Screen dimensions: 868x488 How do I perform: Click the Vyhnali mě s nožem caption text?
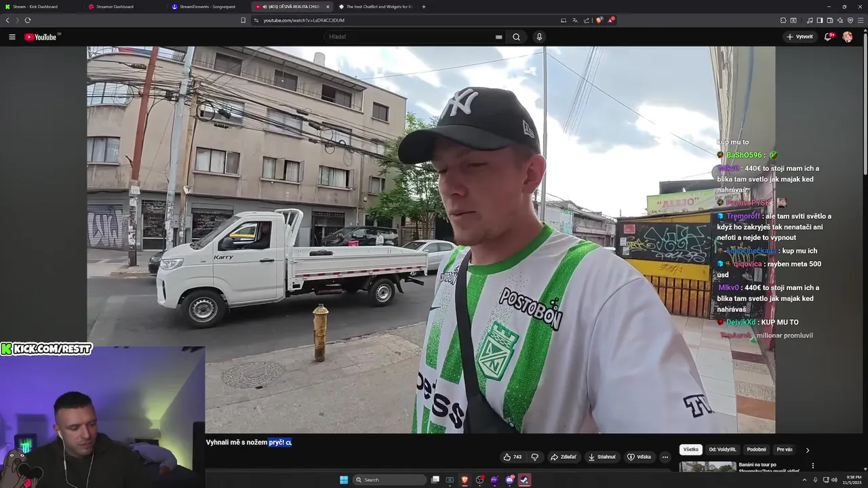point(237,442)
